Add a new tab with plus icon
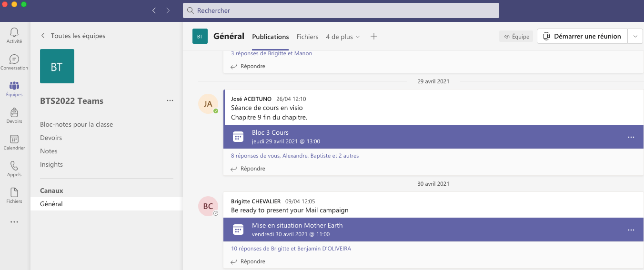The image size is (644, 270). pos(374,36)
